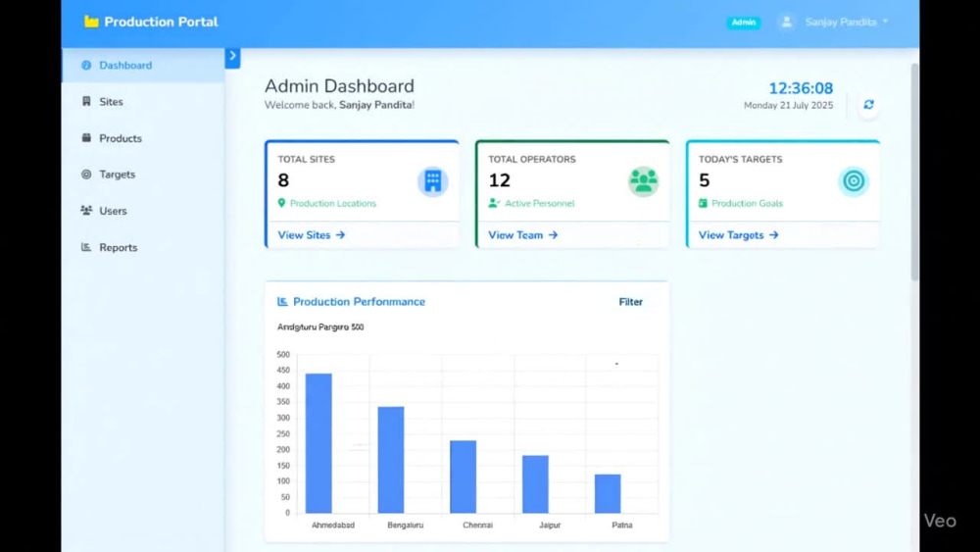Click the user avatar icon in header
Viewport: 980px width, 552px height.
[x=787, y=22]
